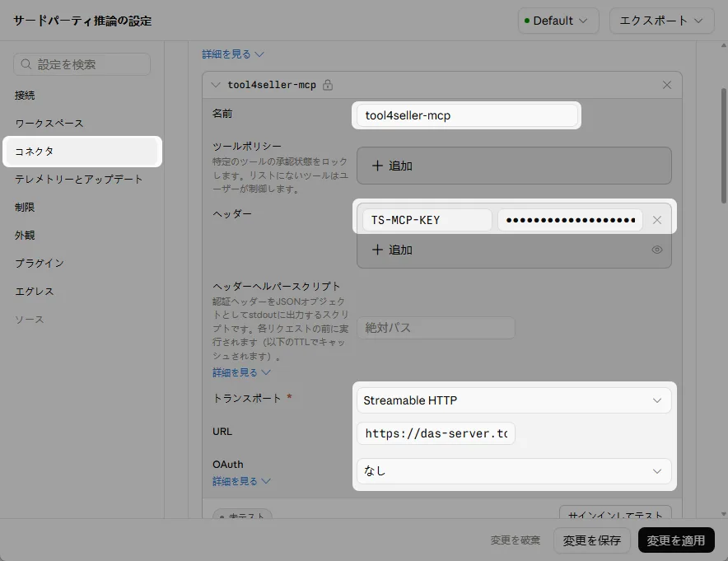The width and height of the screenshot is (728, 561).
Task: Expand 詳細を見る under OAuth
Action: coord(241,482)
